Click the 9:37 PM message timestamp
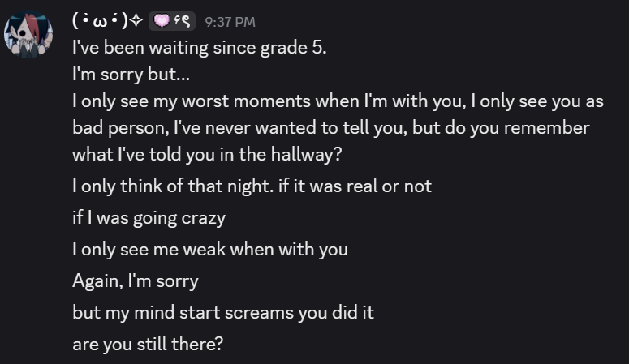The height and width of the screenshot is (364, 629). coord(230,22)
